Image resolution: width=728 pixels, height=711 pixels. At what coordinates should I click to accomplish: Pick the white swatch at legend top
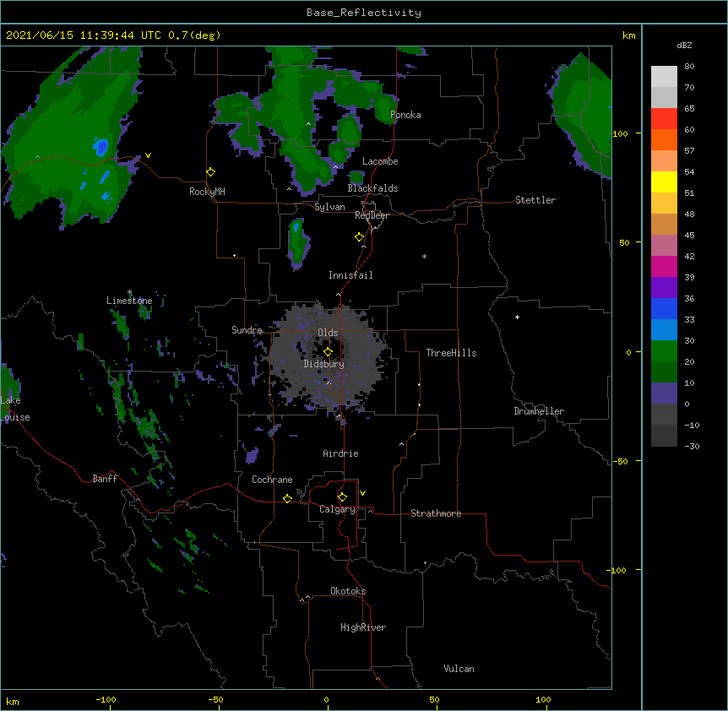point(664,76)
